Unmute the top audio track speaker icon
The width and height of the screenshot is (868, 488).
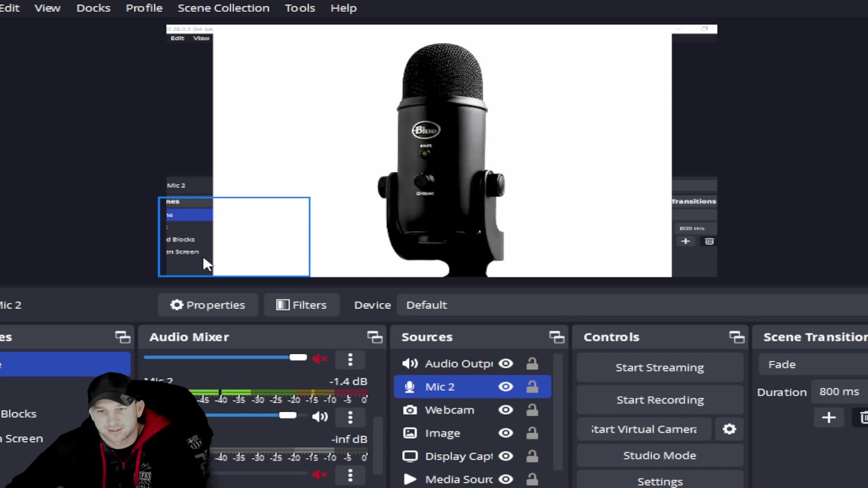tap(320, 358)
